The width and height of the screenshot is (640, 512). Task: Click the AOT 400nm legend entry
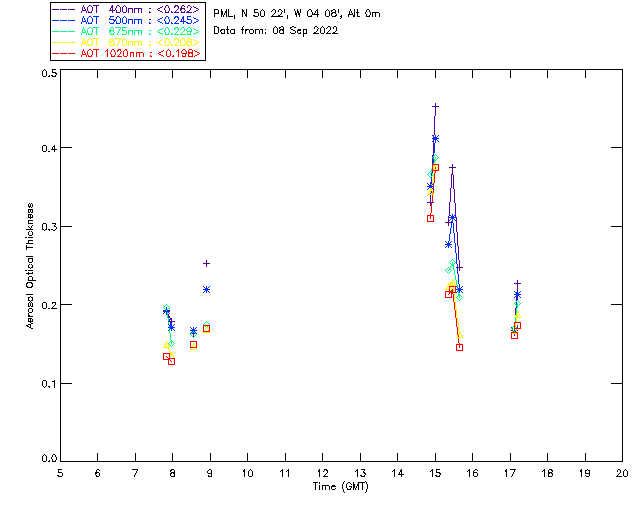126,9
